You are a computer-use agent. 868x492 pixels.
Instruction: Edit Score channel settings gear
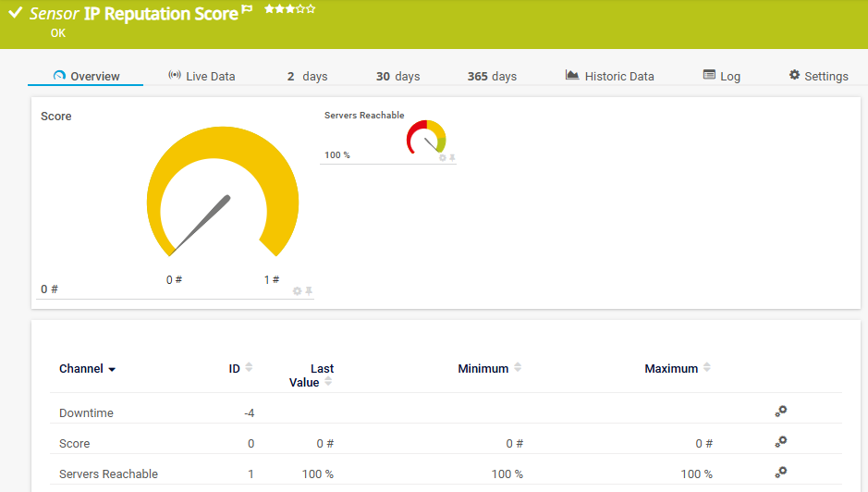780,441
